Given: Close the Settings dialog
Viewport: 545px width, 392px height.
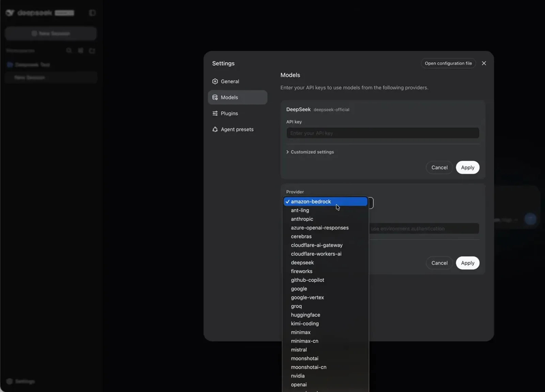Looking at the screenshot, I should click(484, 63).
